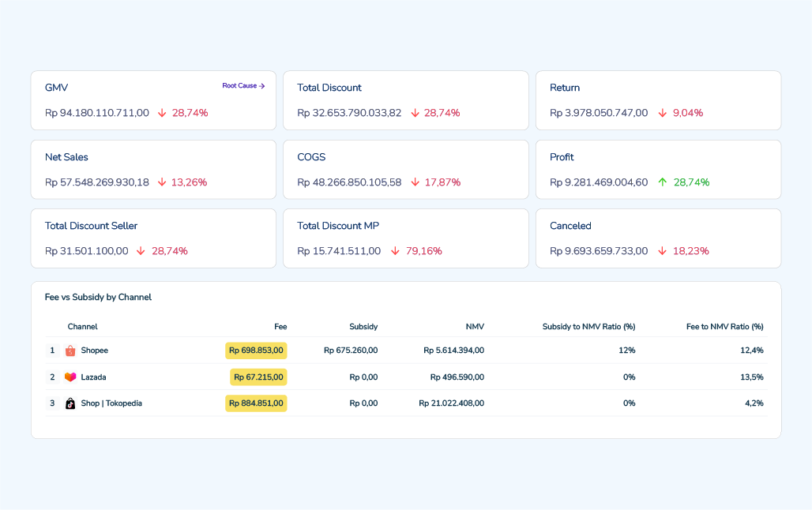Screen dimensions: 812x510
Task: Click the green up arrow on Profit card
Action: 663,182
